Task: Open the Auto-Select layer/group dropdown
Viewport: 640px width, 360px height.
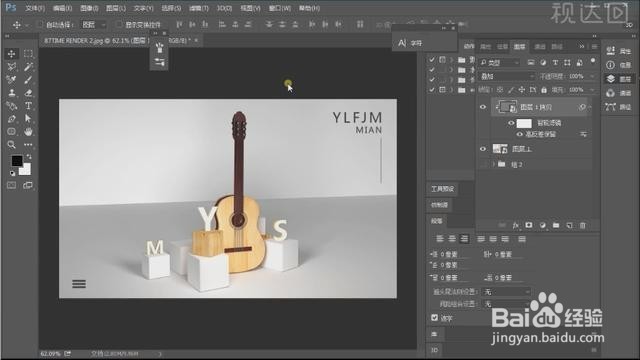Action: [93, 25]
